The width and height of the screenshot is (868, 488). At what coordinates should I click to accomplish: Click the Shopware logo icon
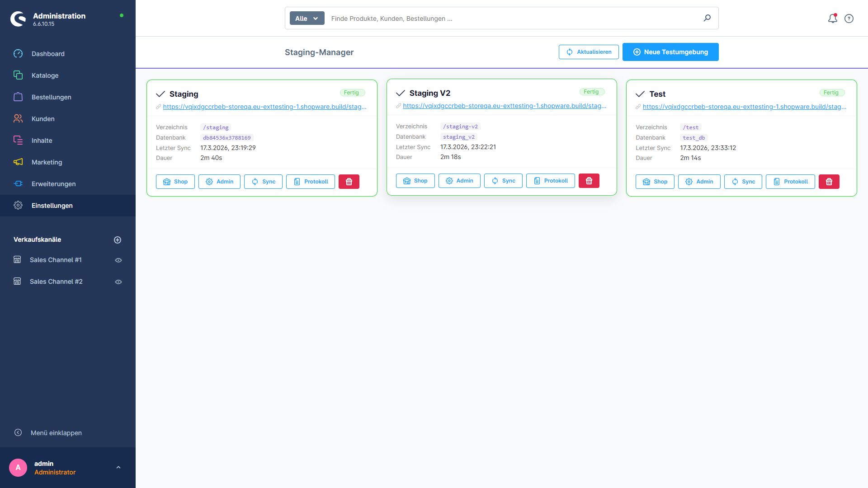[18, 19]
